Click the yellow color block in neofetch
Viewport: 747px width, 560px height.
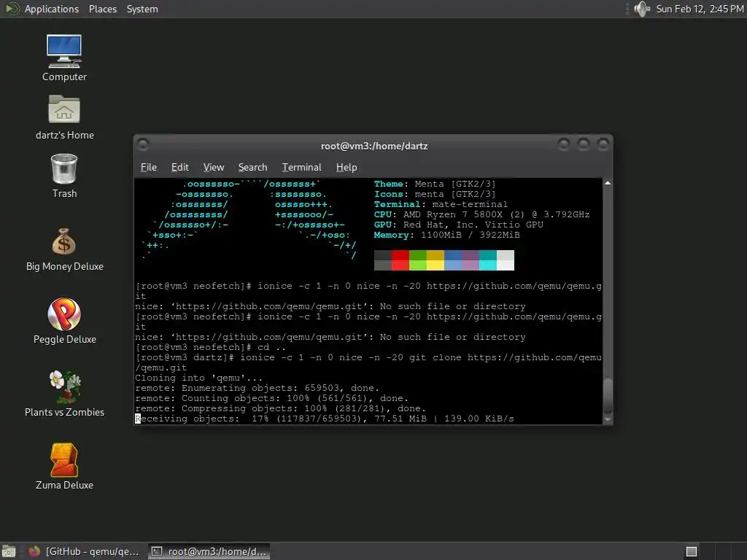click(x=436, y=260)
